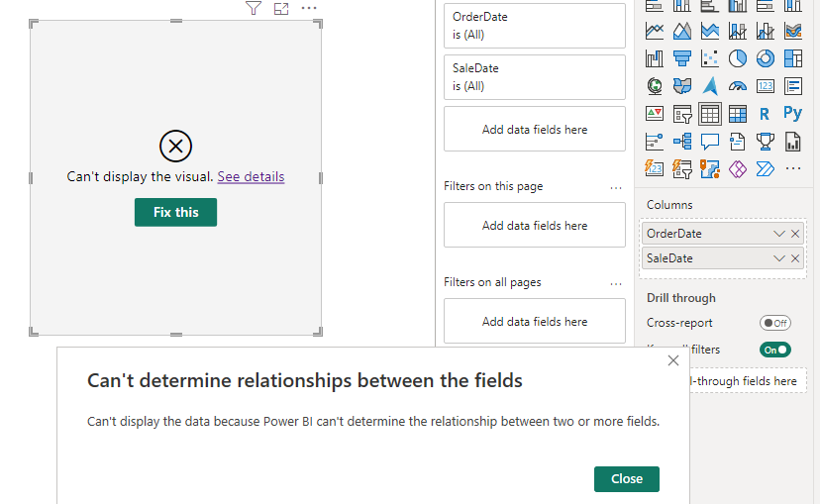Screen dimensions: 820x504
Task: Open Filters on all pages options ellipsis
Action: pyautogui.click(x=616, y=283)
